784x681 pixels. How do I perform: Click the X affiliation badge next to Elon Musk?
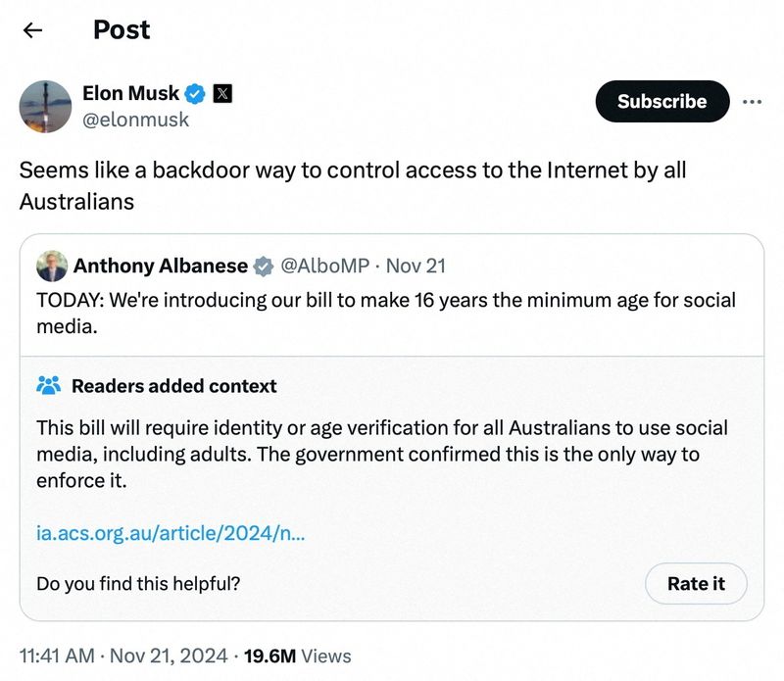coord(223,93)
